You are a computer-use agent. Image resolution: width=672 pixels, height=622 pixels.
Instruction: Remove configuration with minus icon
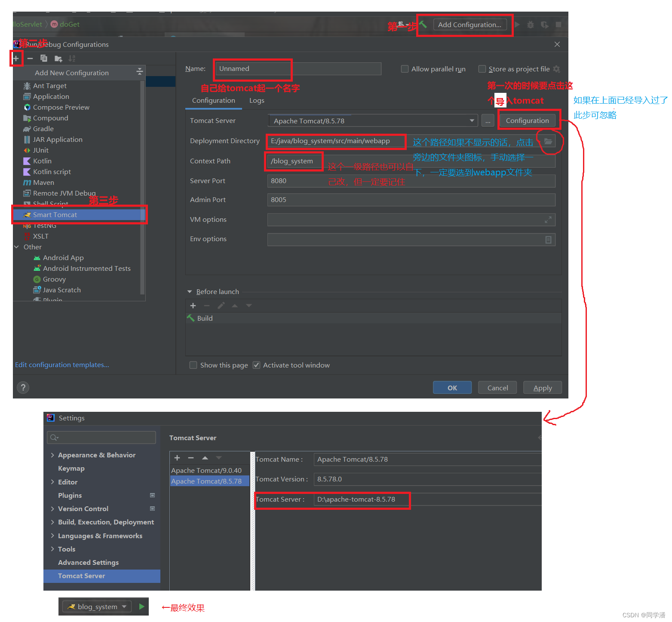pyautogui.click(x=30, y=58)
